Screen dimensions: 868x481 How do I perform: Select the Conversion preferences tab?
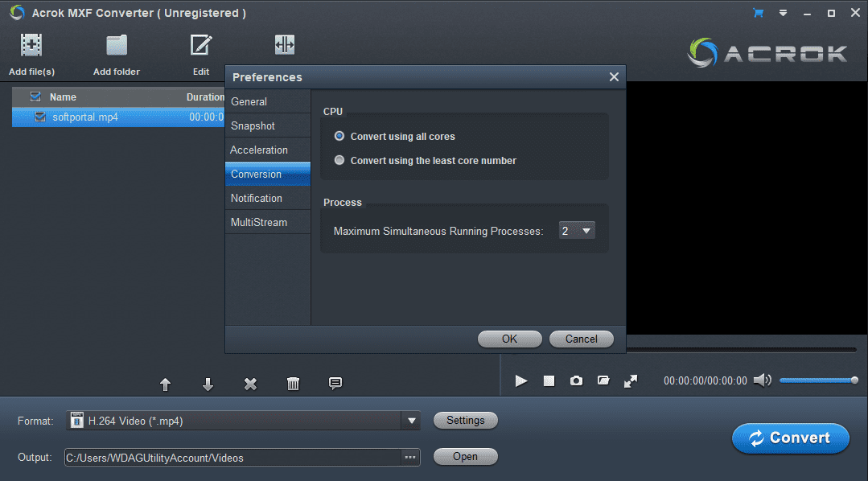tap(267, 174)
